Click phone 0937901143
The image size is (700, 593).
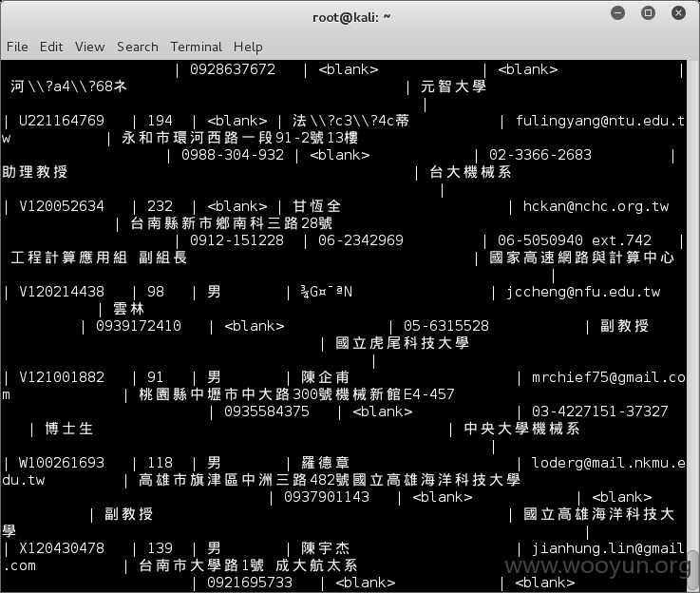(x=327, y=497)
